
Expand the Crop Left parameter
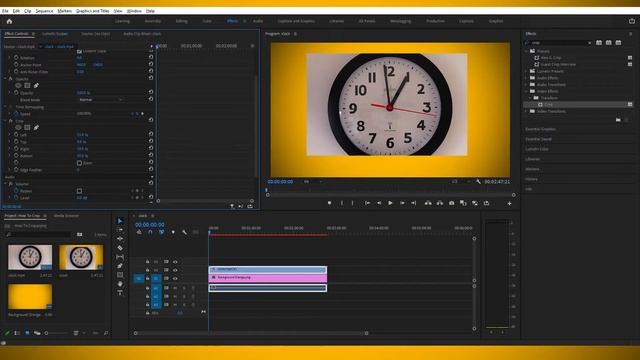point(10,134)
